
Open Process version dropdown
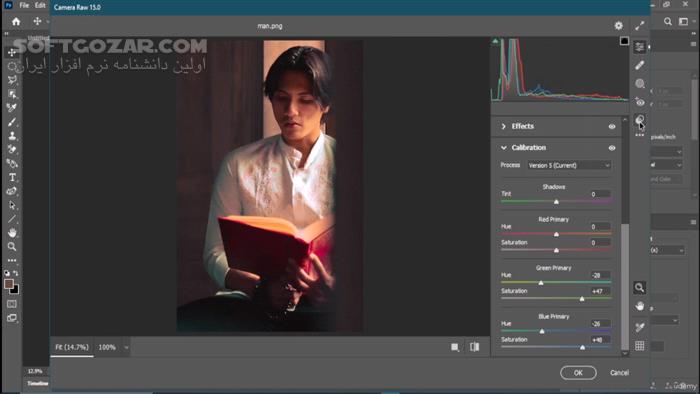pyautogui.click(x=569, y=166)
